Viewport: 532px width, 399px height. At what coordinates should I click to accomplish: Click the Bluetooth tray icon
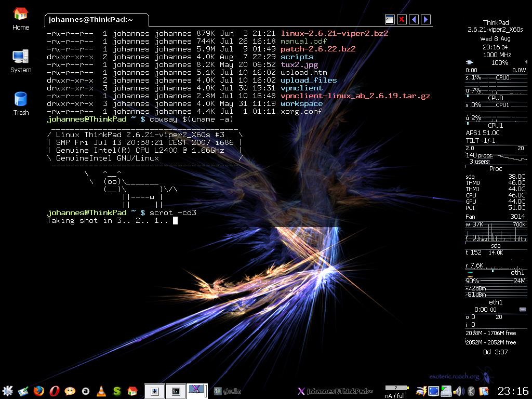point(472,391)
